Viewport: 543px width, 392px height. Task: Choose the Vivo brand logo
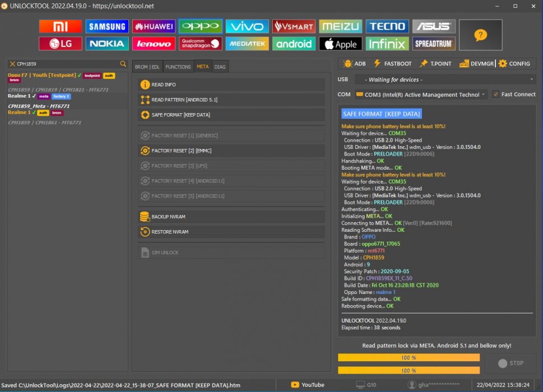247,26
